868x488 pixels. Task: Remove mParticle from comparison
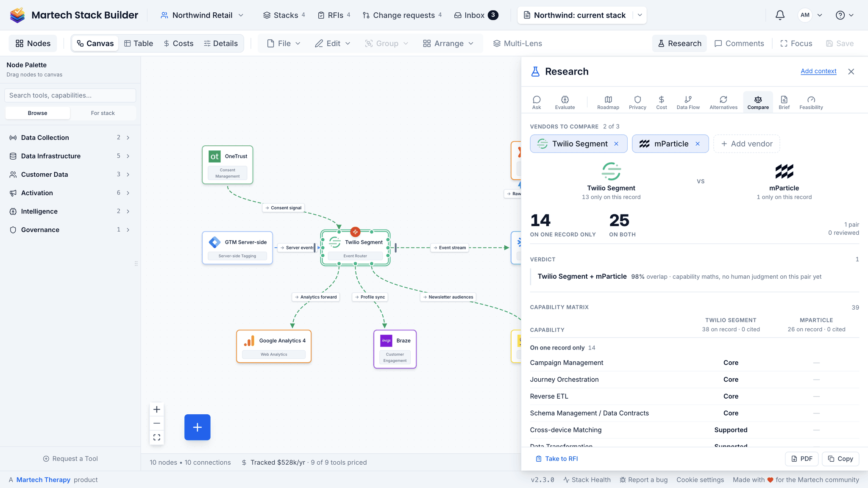point(698,144)
